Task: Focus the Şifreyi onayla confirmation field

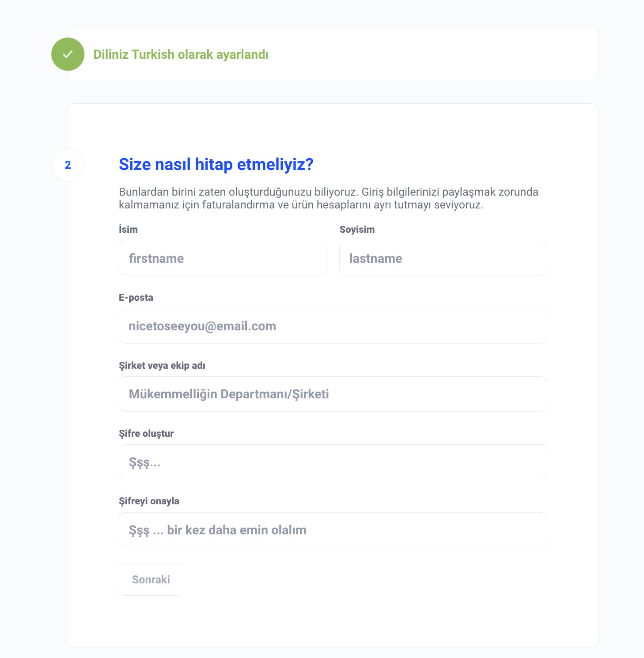Action: (333, 530)
